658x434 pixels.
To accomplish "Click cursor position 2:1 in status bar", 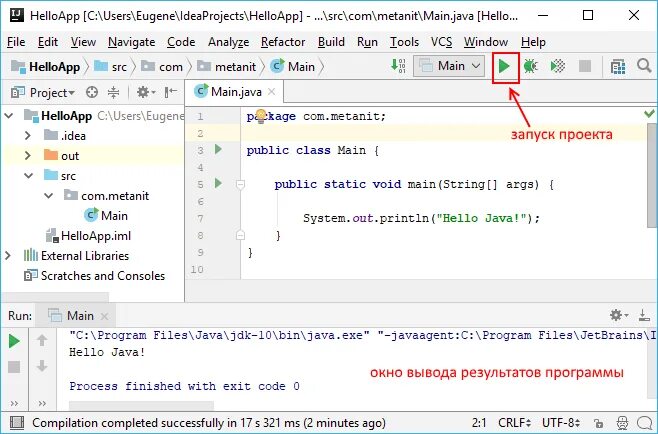I will pyautogui.click(x=479, y=423).
